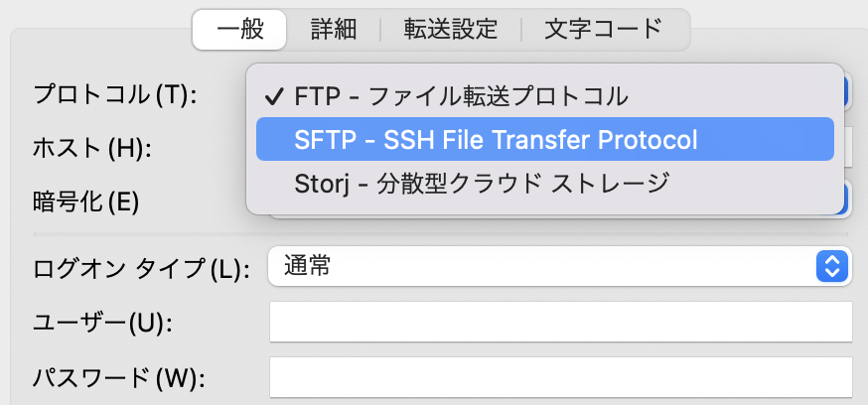Image resolution: width=868 pixels, height=405 pixels.
Task: Open the 詳細 tab
Action: pos(334,30)
